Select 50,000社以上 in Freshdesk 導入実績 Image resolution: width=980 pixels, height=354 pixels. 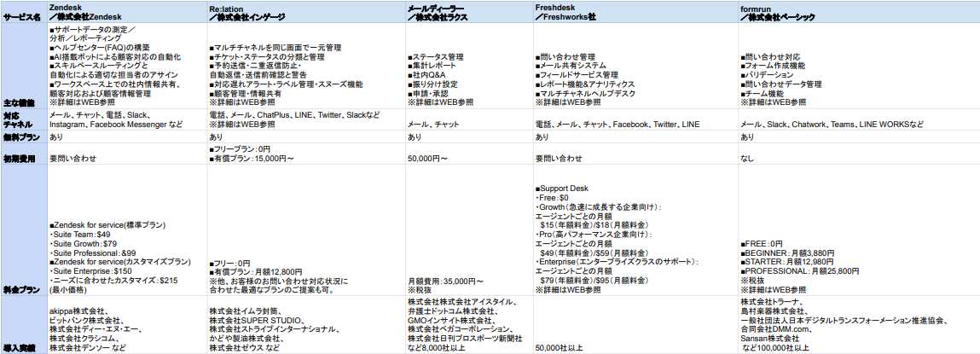pos(558,348)
